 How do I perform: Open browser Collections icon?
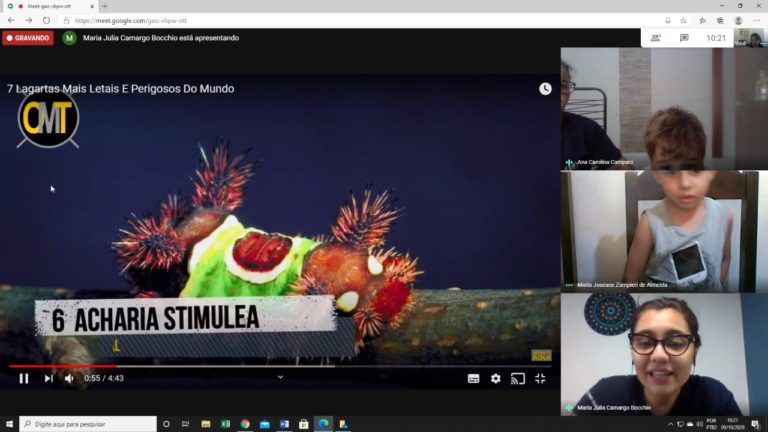click(720, 21)
